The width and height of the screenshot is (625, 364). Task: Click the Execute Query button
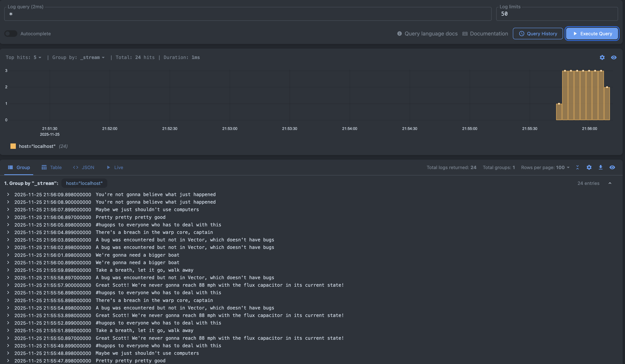click(x=592, y=34)
